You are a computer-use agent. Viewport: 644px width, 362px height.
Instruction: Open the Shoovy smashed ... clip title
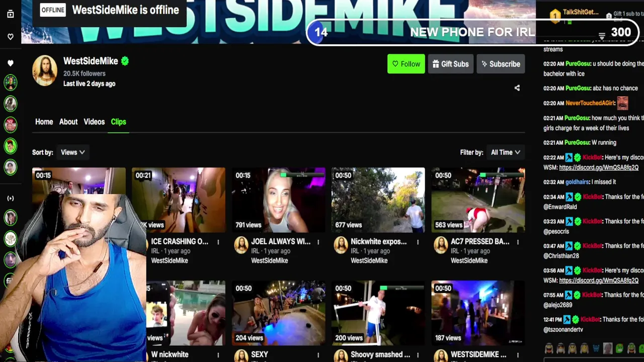[380, 354]
